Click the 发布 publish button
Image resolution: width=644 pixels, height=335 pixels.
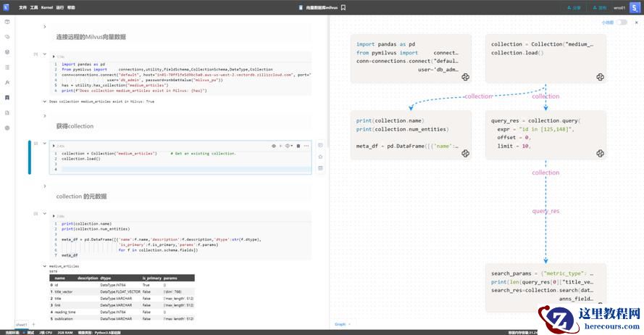coord(599,7)
